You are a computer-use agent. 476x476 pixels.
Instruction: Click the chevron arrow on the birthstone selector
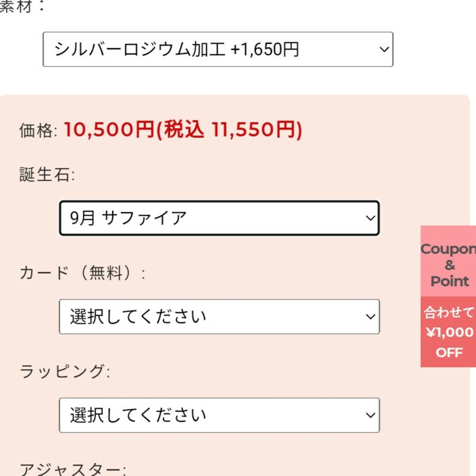click(370, 218)
